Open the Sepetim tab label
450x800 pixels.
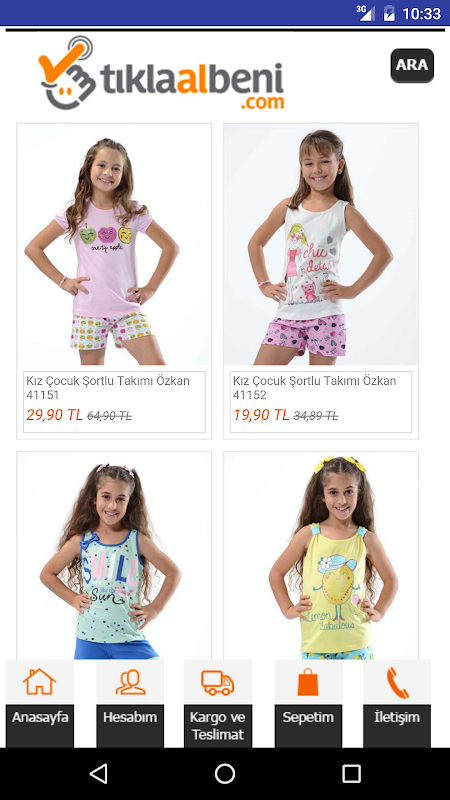[308, 717]
